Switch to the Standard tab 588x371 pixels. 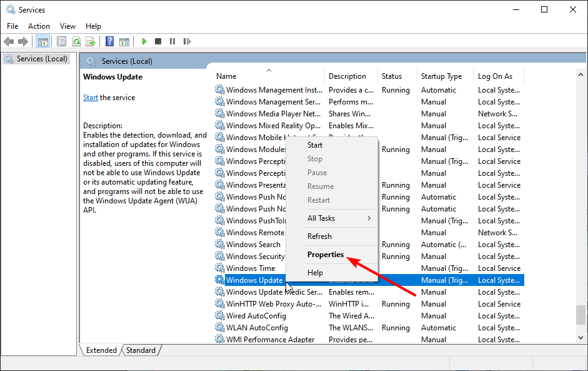pyautogui.click(x=141, y=350)
